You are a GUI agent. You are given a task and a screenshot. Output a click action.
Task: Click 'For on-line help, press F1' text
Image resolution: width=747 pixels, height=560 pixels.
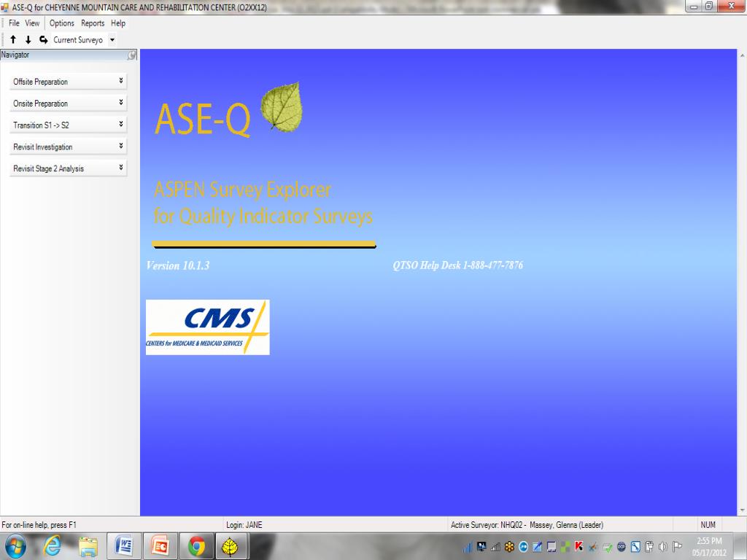click(39, 525)
